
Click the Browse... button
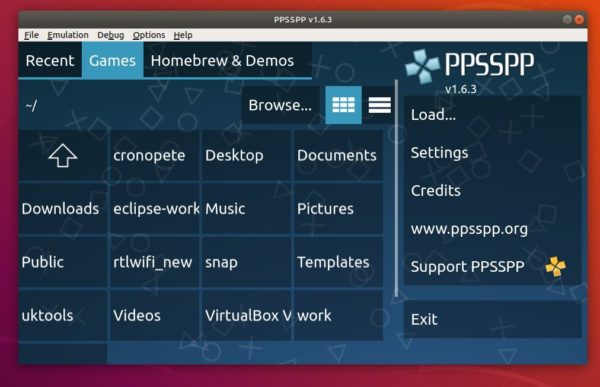280,105
